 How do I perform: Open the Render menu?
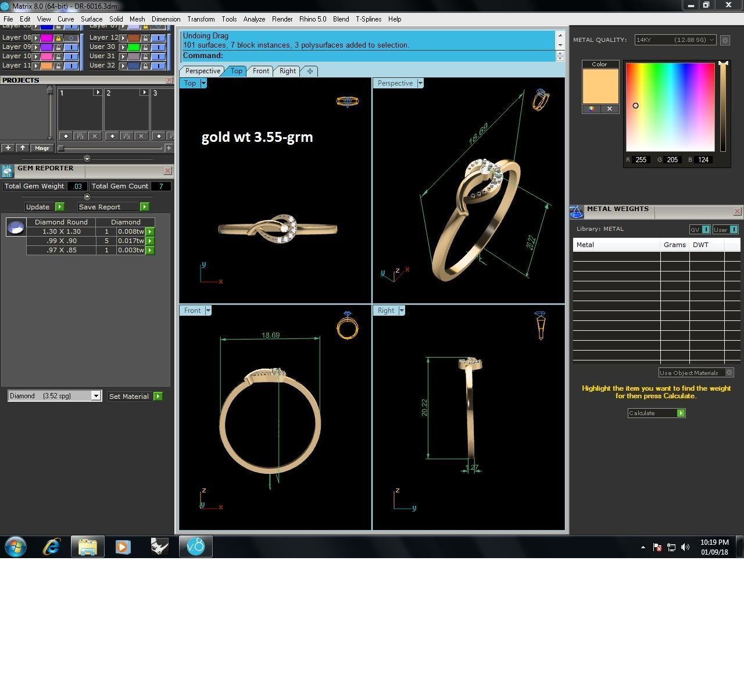pyautogui.click(x=282, y=19)
